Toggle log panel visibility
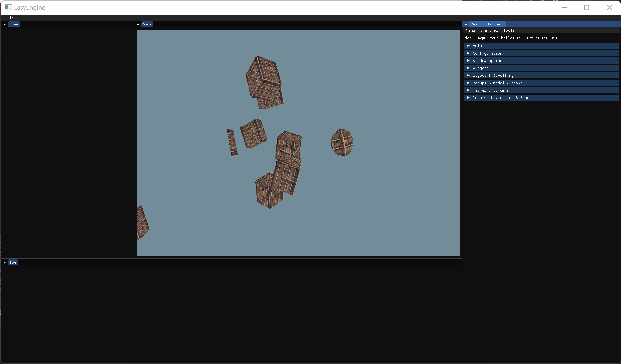Screen dimensions: 621x364 tap(4, 262)
